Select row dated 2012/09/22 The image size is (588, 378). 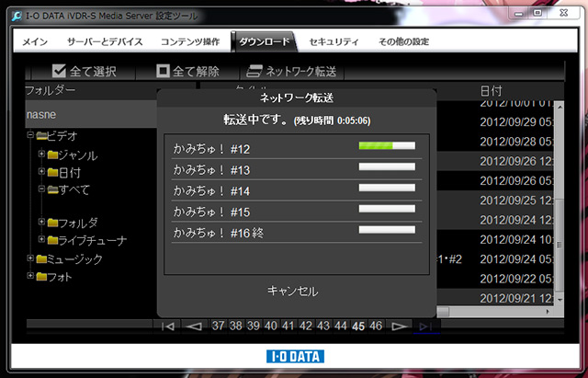[x=515, y=279]
